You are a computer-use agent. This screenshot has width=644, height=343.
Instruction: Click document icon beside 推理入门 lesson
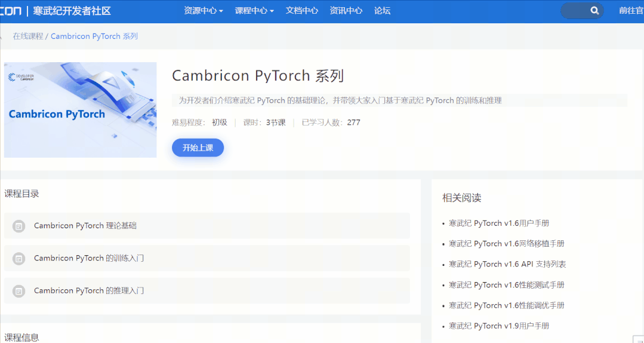click(x=19, y=291)
